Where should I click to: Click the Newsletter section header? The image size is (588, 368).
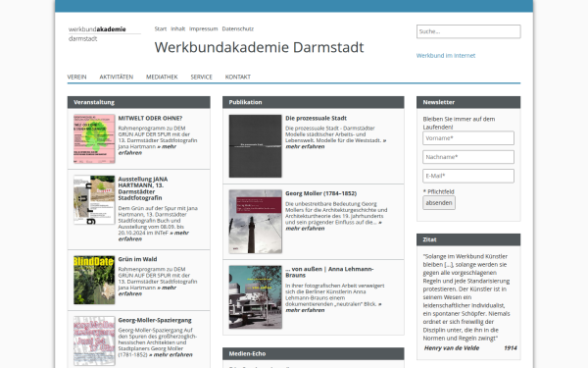(468, 102)
